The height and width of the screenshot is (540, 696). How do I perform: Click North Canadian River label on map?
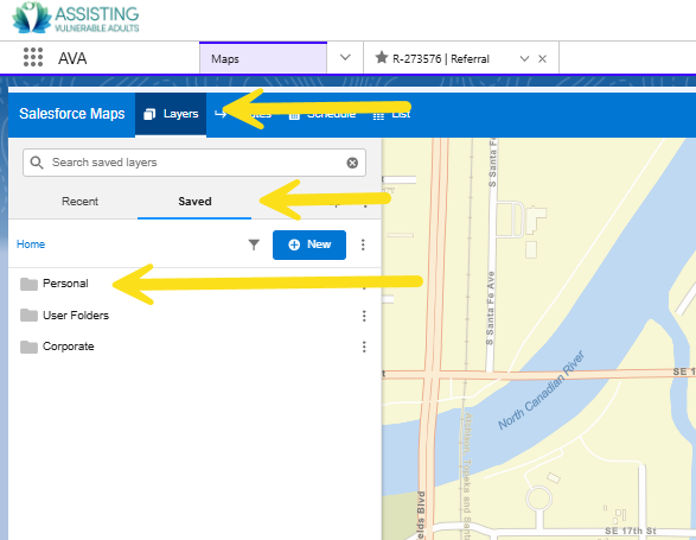(x=541, y=390)
